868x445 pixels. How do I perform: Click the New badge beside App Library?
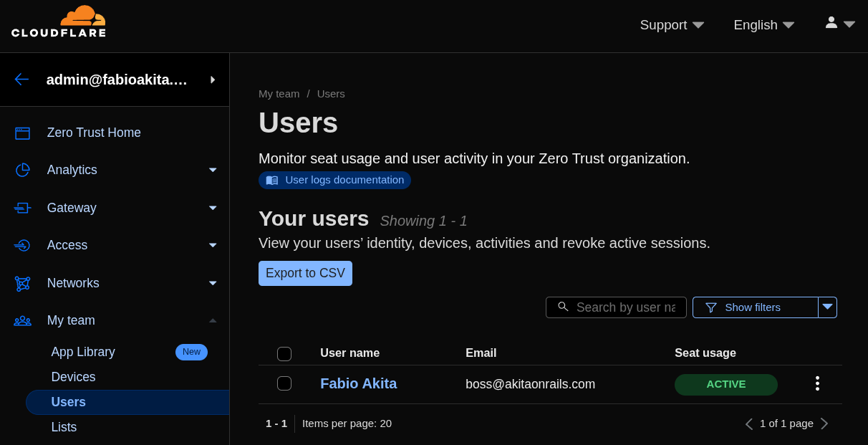coord(191,352)
